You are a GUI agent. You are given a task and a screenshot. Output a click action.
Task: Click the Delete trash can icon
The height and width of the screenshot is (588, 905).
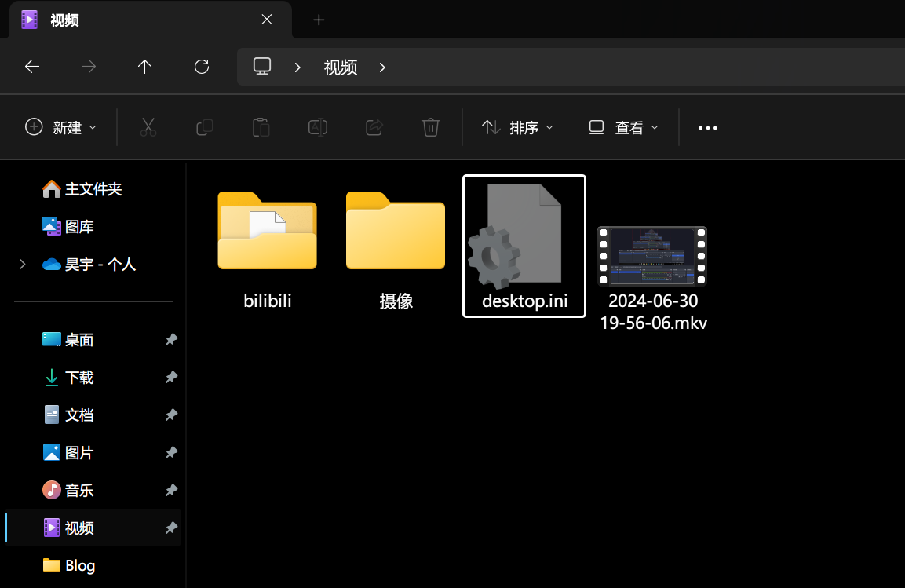tap(431, 127)
